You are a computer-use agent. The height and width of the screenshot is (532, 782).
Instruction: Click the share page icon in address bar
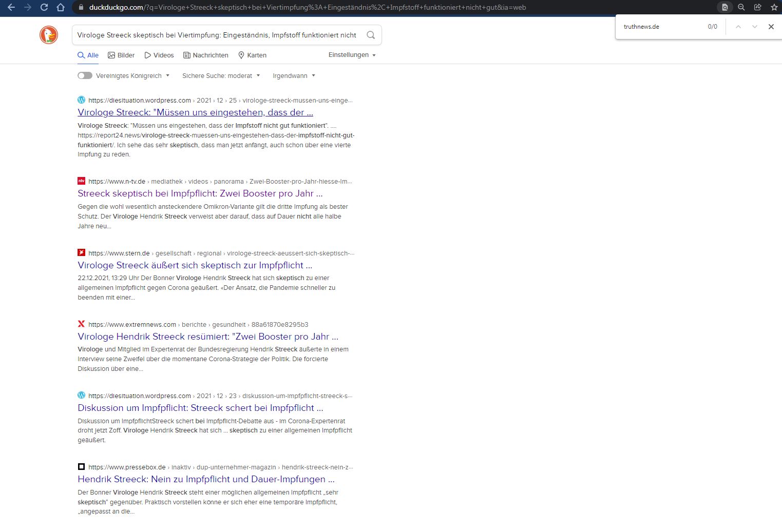(x=757, y=7)
